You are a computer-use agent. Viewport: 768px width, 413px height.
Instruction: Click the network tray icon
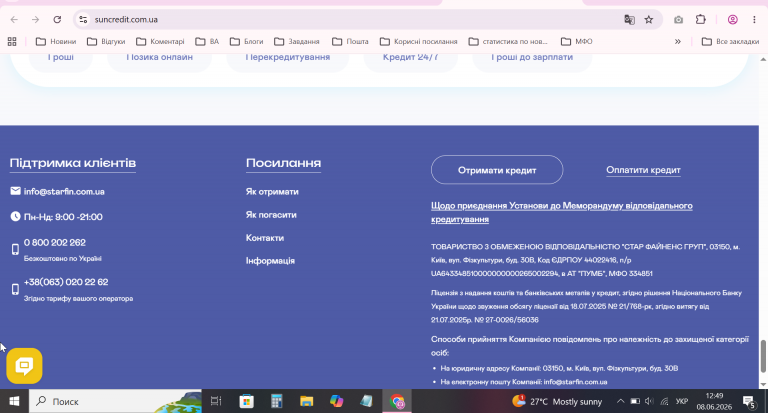tap(665, 401)
